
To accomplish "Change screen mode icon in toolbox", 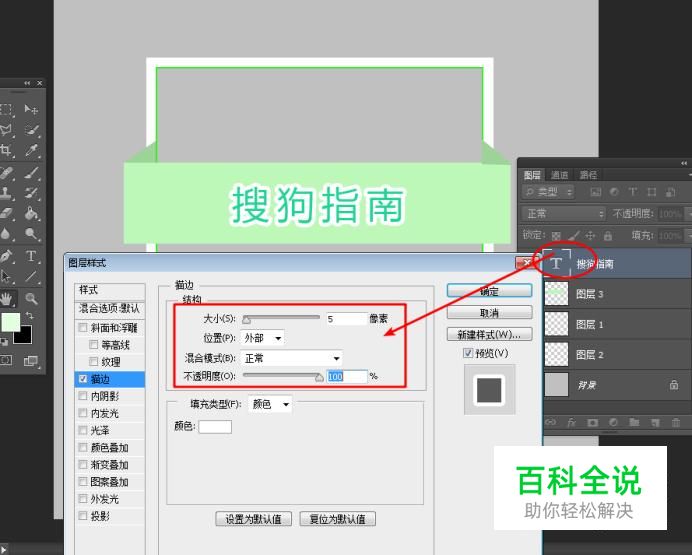I will tap(31, 361).
